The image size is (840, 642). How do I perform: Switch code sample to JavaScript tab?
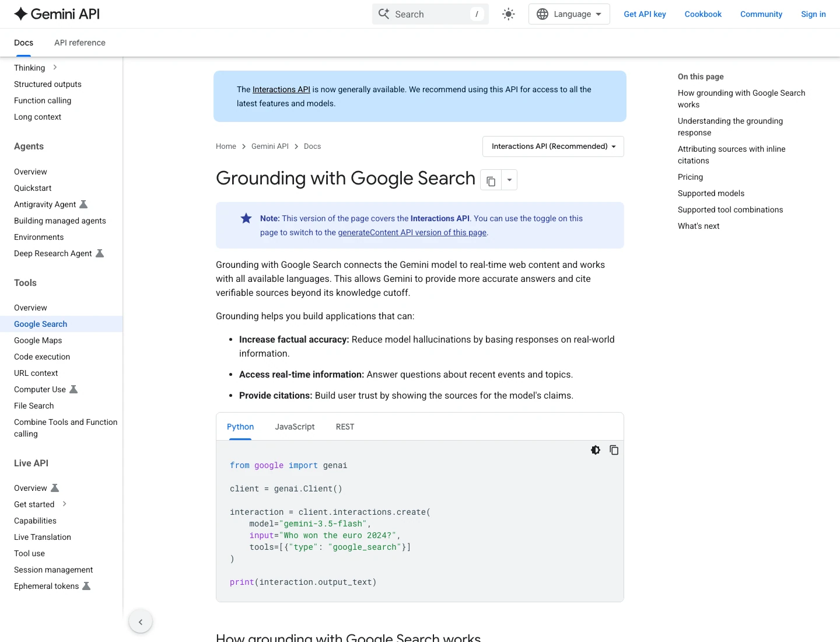295,427
